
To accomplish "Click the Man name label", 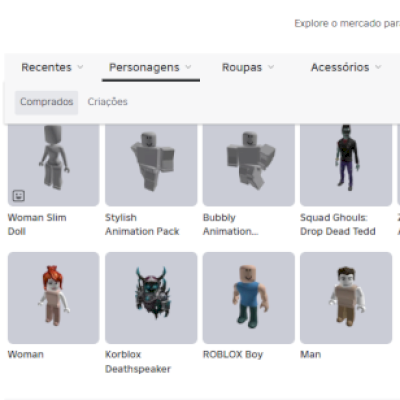I will (x=311, y=354).
